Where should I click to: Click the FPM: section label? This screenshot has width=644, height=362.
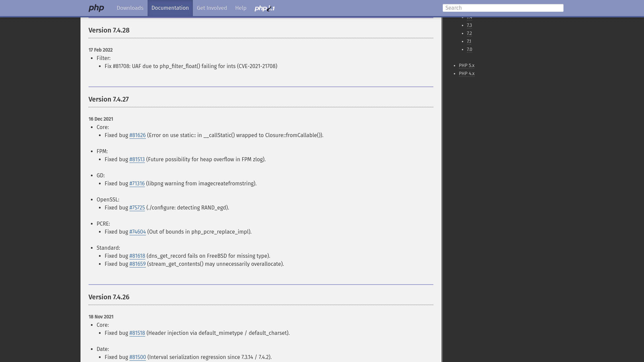102,152
